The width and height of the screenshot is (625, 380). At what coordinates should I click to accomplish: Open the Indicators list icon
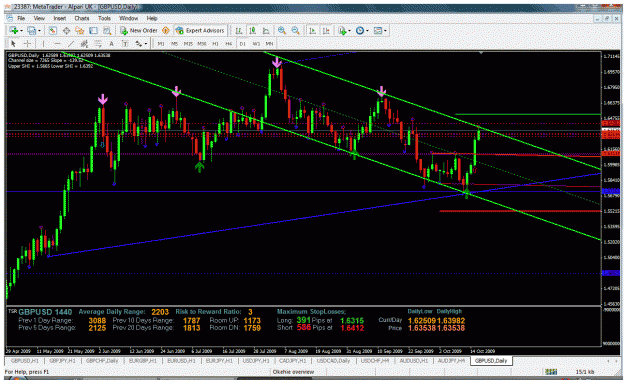click(342, 31)
